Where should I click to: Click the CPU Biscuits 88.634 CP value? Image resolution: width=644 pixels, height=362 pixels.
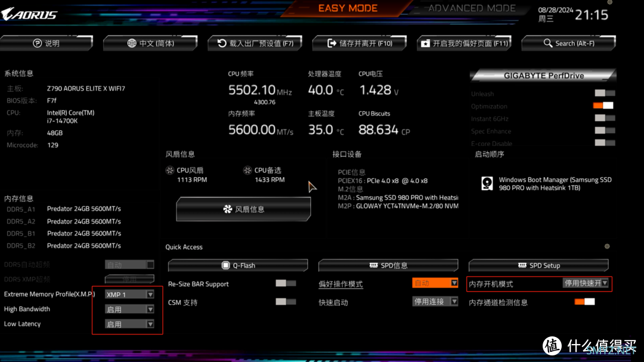coord(384,130)
